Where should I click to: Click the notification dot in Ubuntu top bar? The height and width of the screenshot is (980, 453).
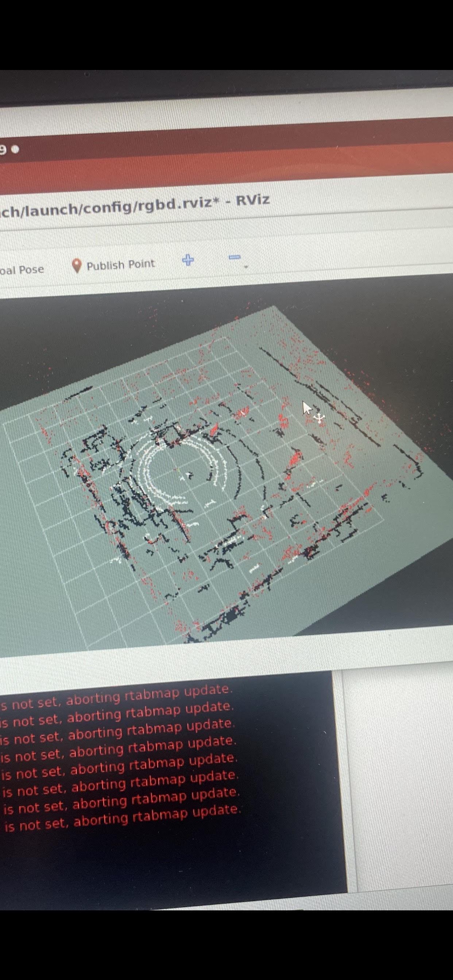[x=15, y=149]
